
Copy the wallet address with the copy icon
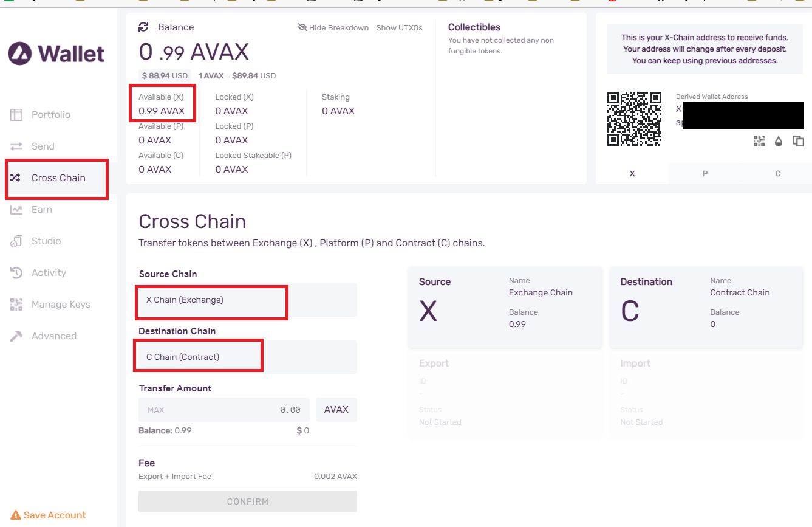(798, 141)
